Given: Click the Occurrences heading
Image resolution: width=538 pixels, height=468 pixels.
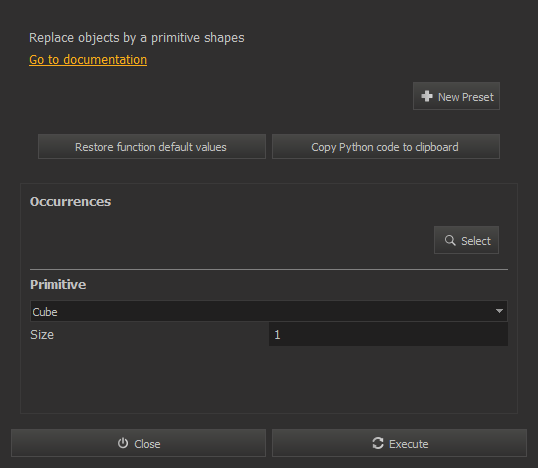Looking at the screenshot, I should point(70,202).
